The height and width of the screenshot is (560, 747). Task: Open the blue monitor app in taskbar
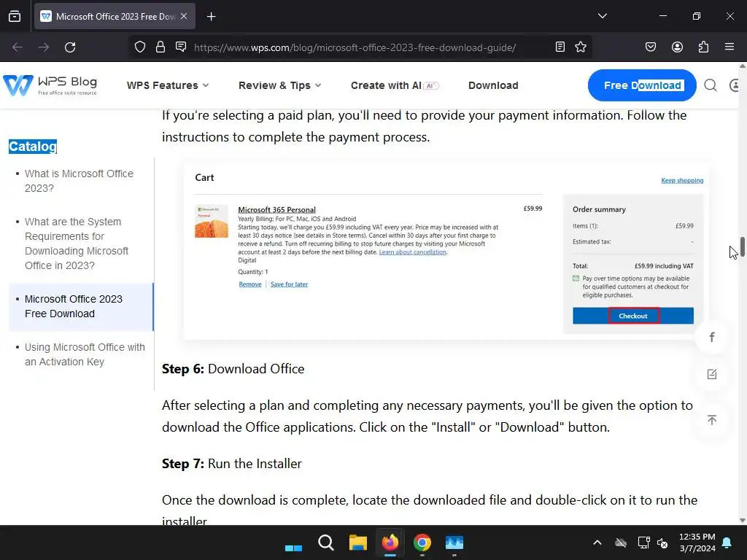tap(454, 542)
